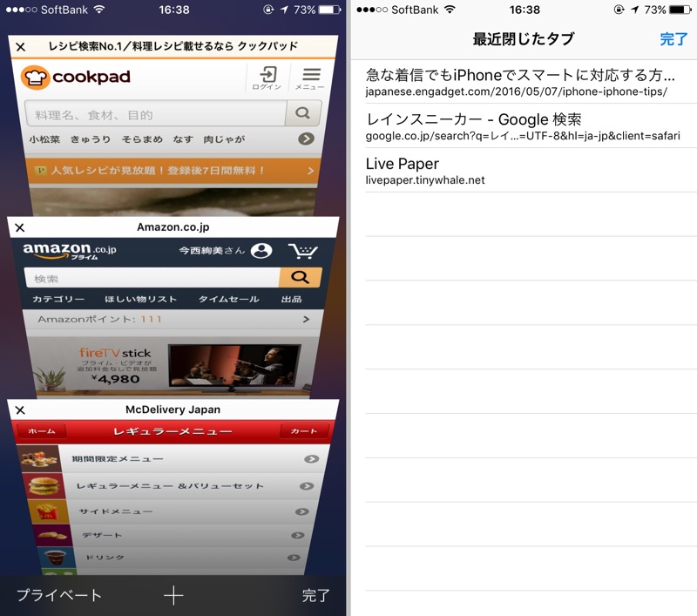
Task: Tap the McDelivery ホーム button
Action: coord(41,430)
